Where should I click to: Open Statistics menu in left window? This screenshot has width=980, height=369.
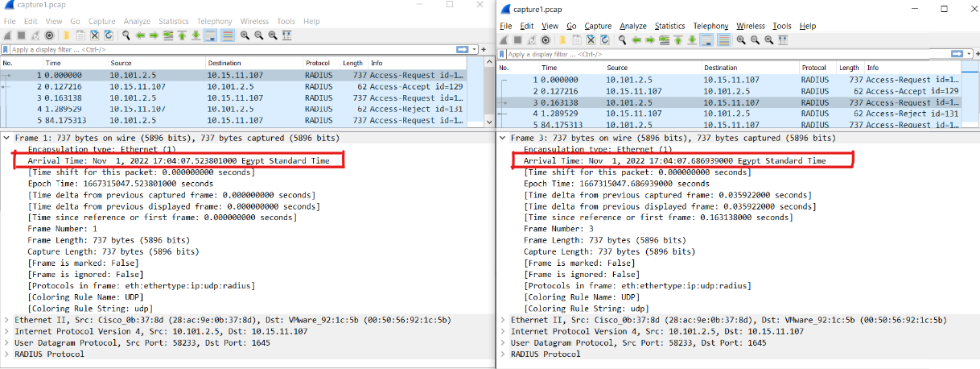(173, 21)
